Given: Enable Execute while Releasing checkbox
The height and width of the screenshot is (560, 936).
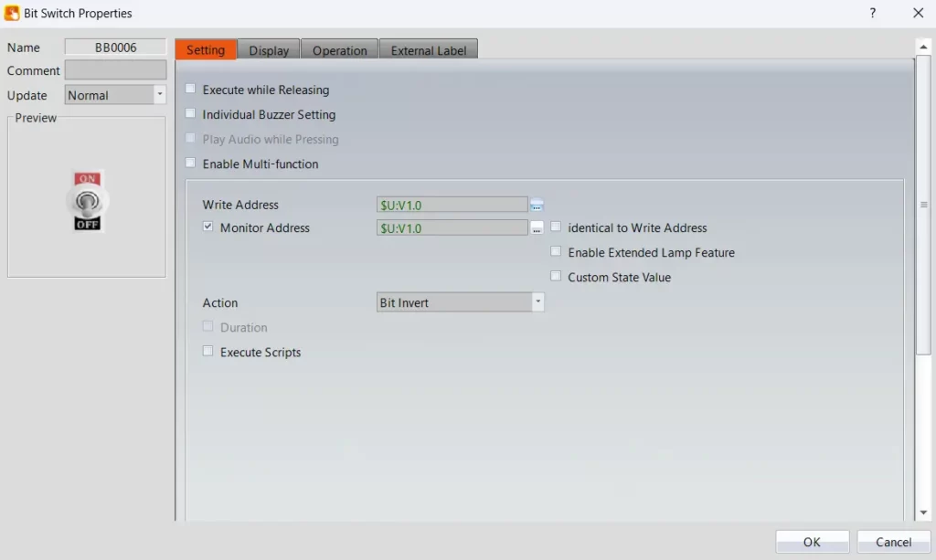Looking at the screenshot, I should 191,90.
